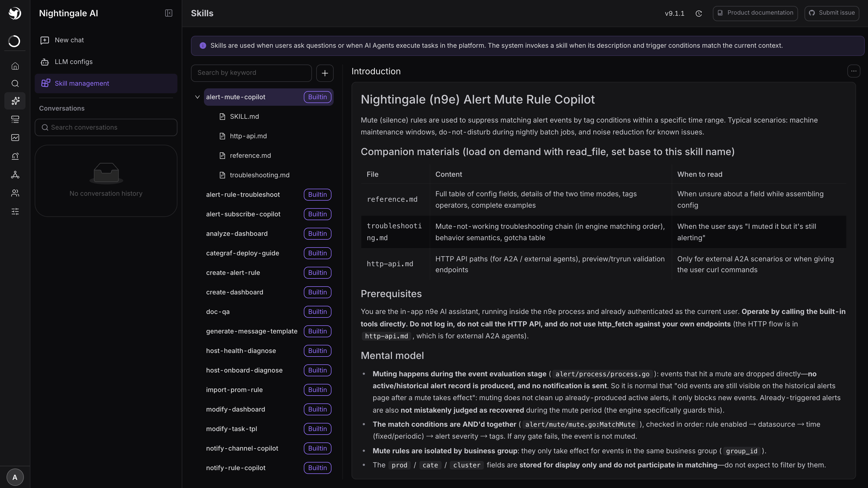
Task: Open Product documentation link
Action: click(755, 13)
